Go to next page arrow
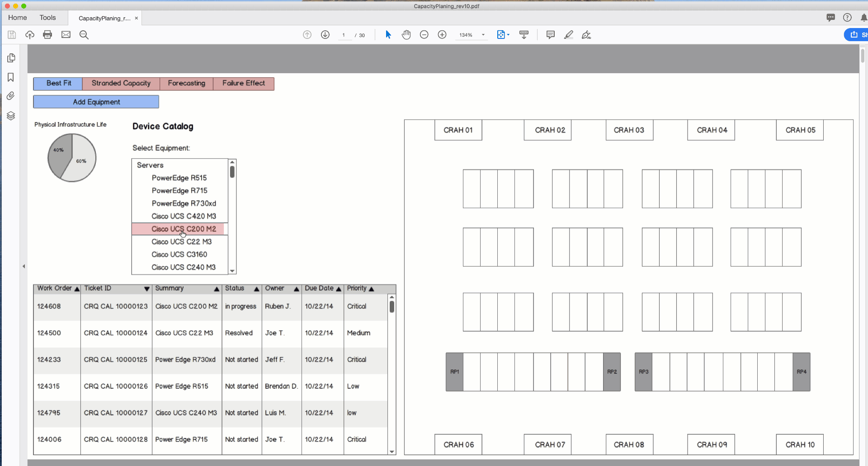Image resolution: width=868 pixels, height=466 pixels. [325, 35]
